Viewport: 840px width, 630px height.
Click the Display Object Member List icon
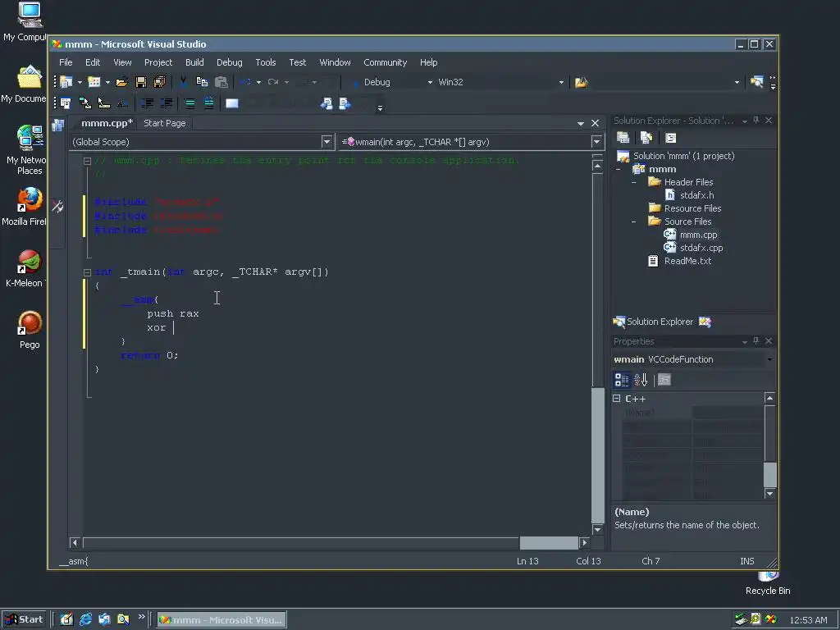pyautogui.click(x=66, y=103)
